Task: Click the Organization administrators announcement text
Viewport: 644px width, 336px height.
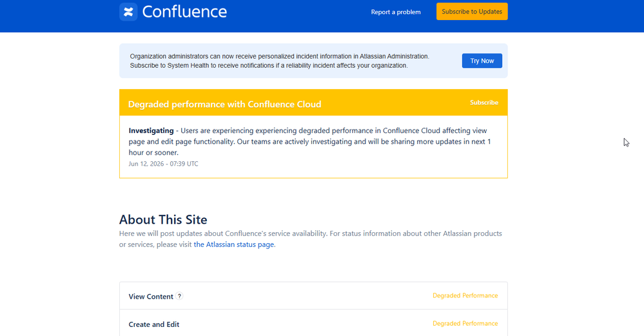Action: click(279, 61)
